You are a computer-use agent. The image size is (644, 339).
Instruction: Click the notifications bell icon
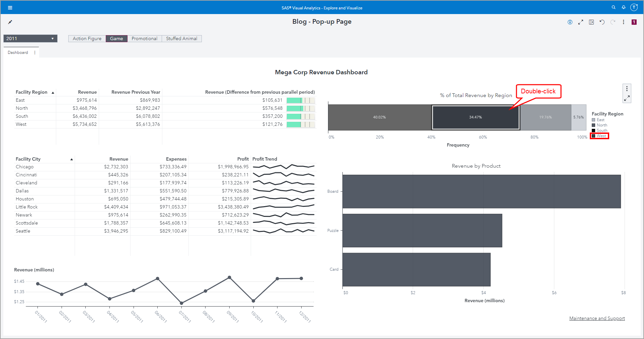pos(623,7)
